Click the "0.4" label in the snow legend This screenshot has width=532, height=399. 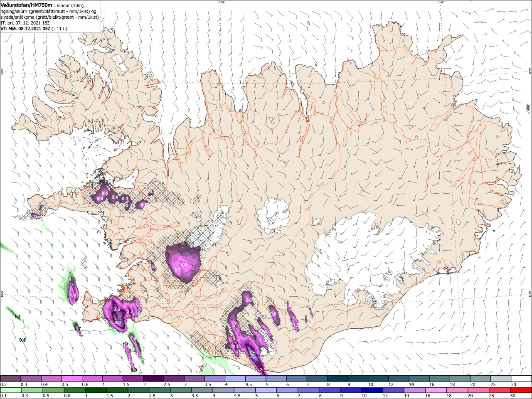[x=44, y=384]
